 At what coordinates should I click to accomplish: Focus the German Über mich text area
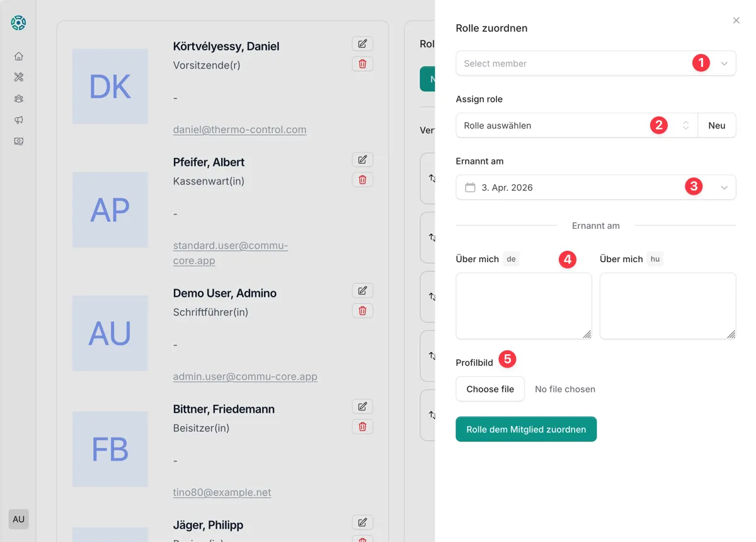coord(524,306)
